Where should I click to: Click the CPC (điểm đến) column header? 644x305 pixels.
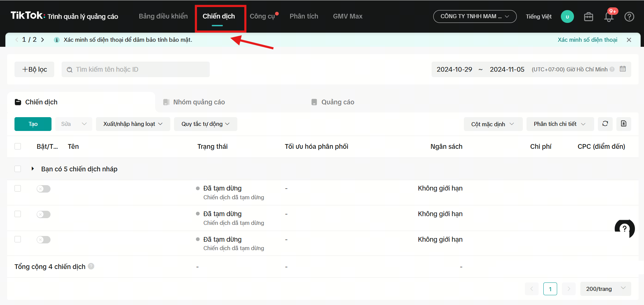pyautogui.click(x=601, y=146)
